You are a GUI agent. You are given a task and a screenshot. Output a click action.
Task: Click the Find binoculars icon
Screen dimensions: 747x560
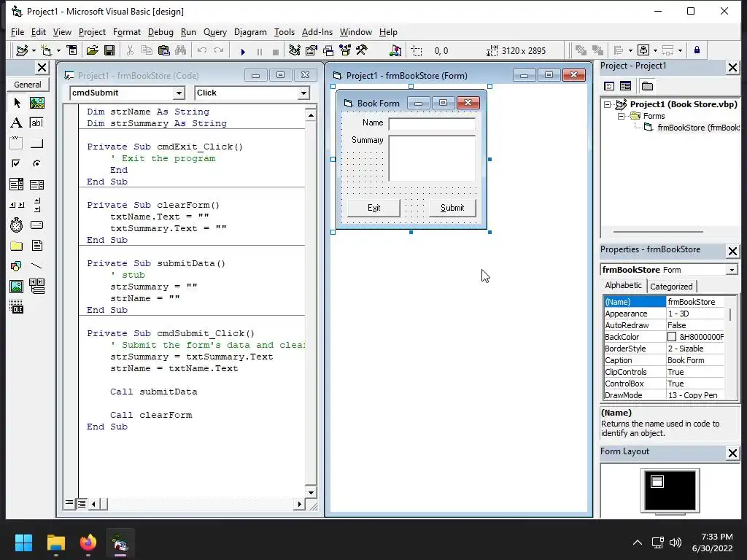[x=181, y=50]
